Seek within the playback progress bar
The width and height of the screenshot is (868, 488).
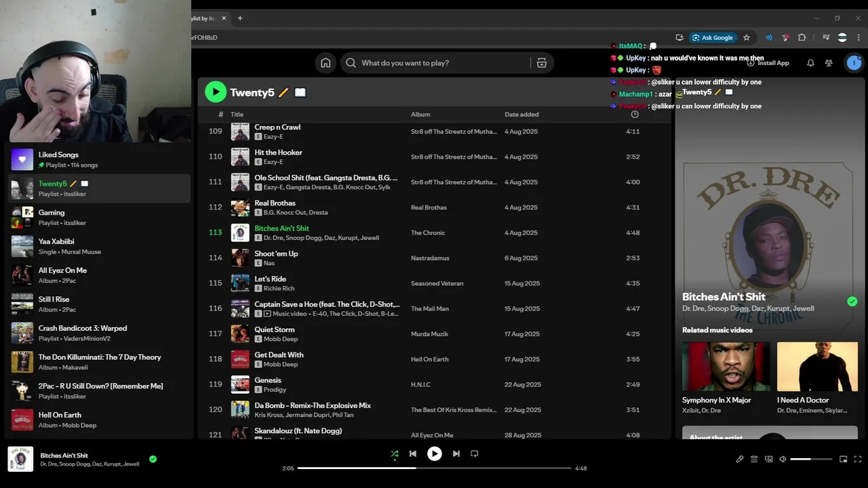(435, 468)
